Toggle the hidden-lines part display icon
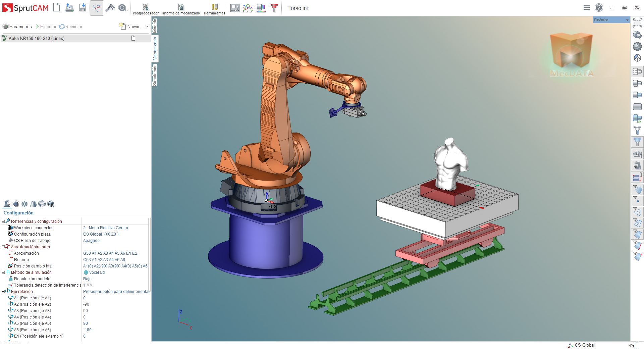This screenshot has height=349, width=644. (637, 71)
